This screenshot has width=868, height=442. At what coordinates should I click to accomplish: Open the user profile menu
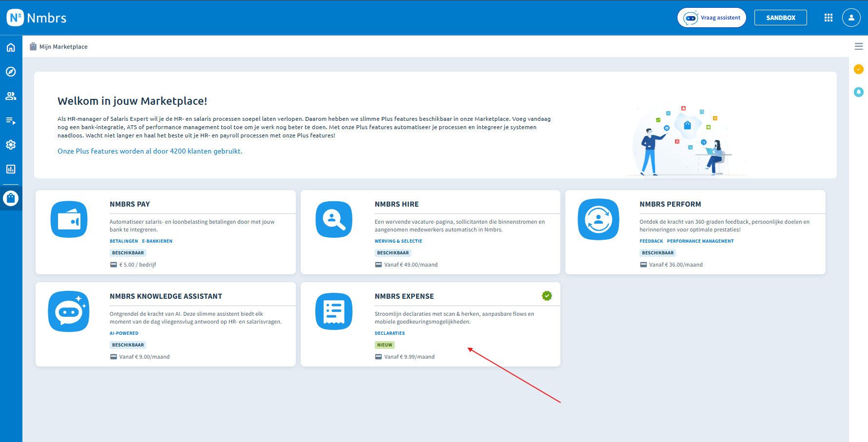pos(851,18)
